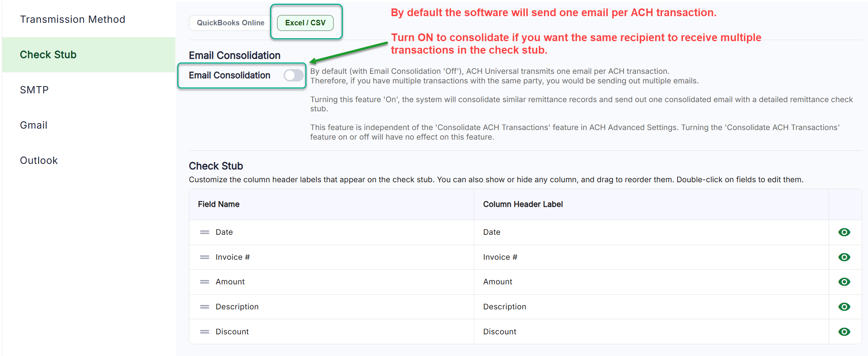The image size is (868, 356).
Task: Open the SMTP settings page
Action: pos(34,90)
